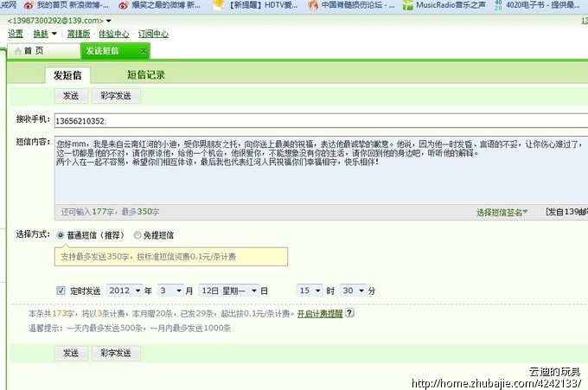This screenshot has width=588, height=390.
Task: Select the 发短信 sub-tab
Action: click(67, 75)
